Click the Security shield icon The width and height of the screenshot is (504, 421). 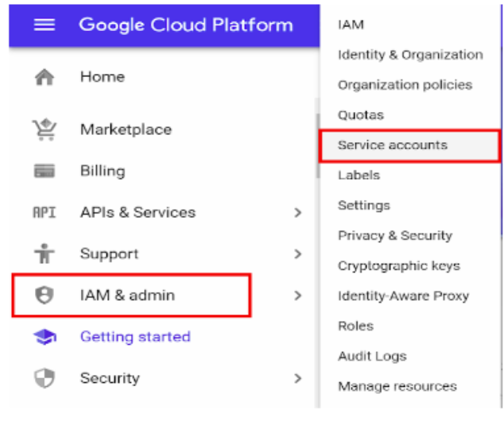pos(45,378)
